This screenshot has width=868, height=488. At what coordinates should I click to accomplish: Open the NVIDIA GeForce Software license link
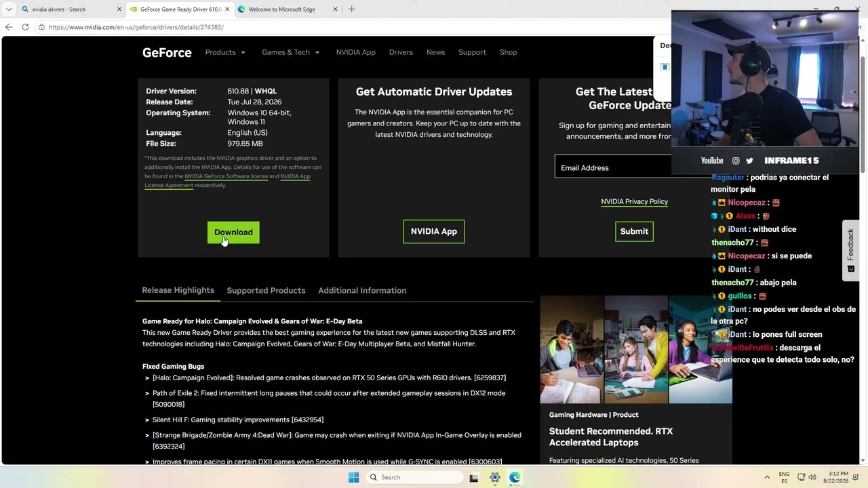tap(226, 176)
